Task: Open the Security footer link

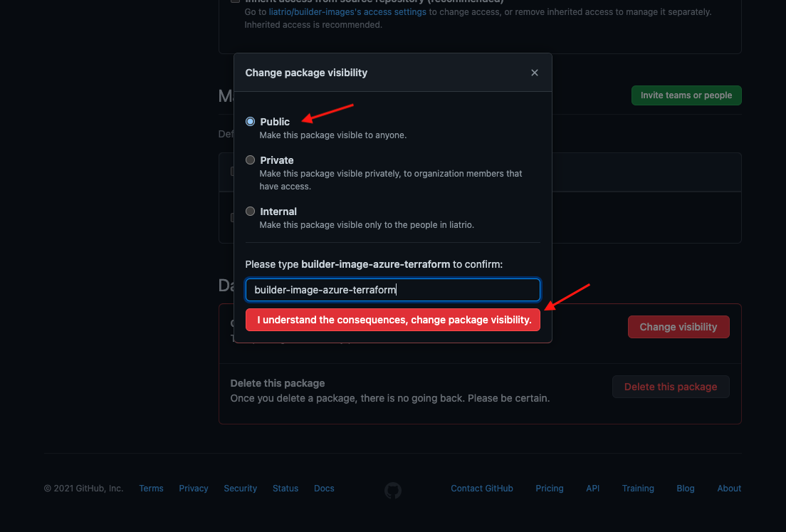Action: 240,489
